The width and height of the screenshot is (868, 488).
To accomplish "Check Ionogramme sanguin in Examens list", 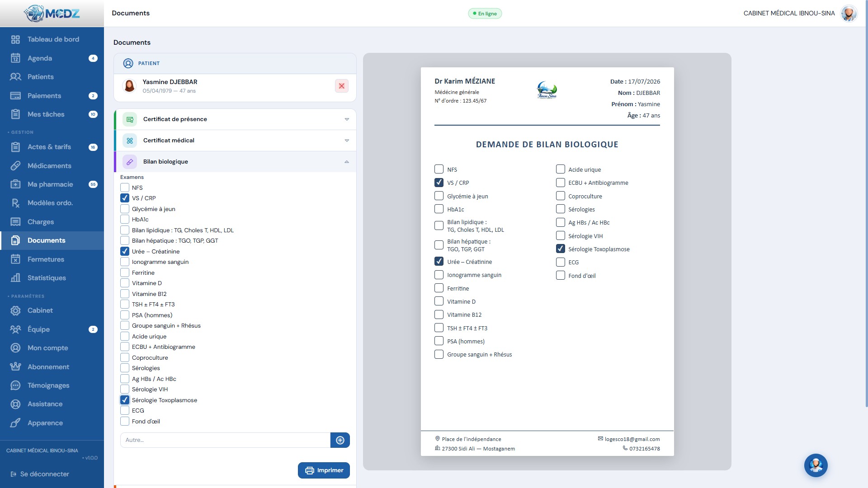I will pyautogui.click(x=125, y=262).
